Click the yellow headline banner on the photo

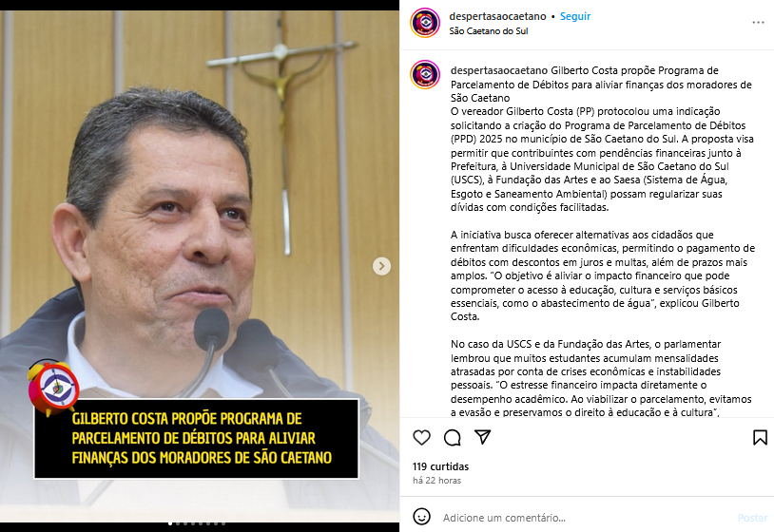[x=197, y=438]
